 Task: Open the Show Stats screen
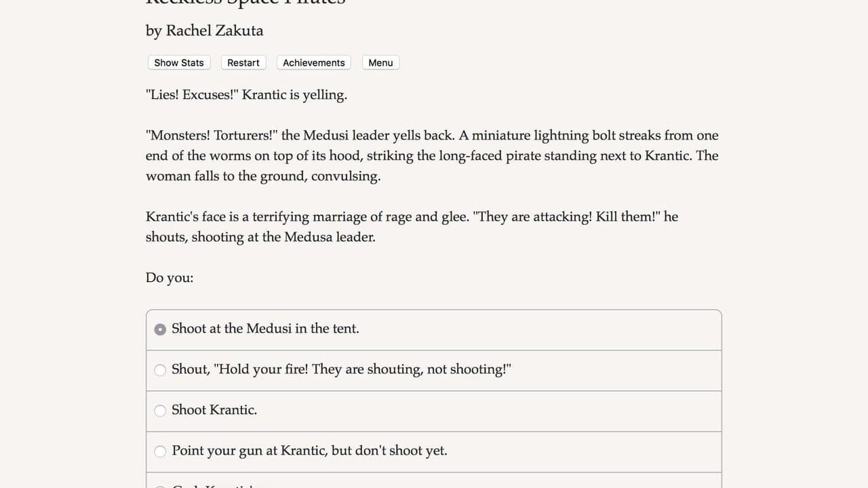tap(179, 62)
